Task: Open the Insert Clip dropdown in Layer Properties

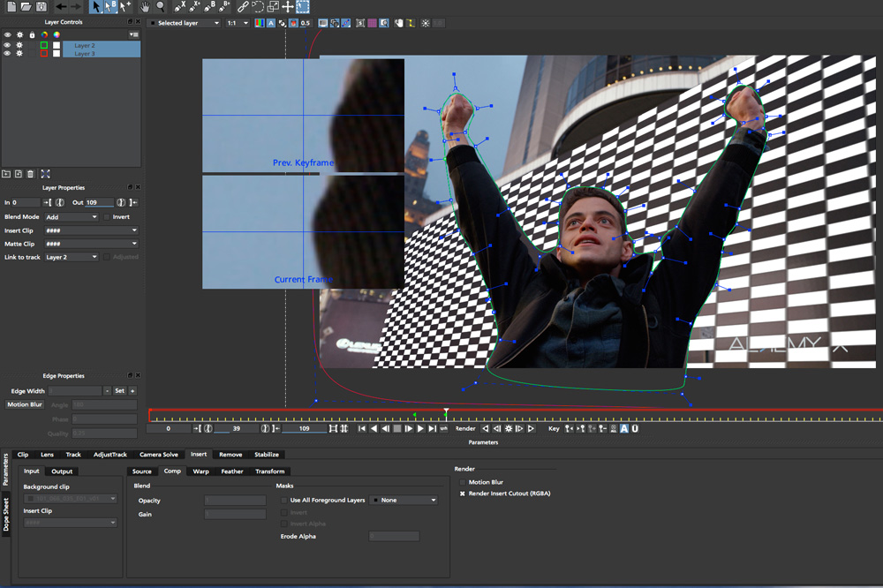Action: click(91, 230)
